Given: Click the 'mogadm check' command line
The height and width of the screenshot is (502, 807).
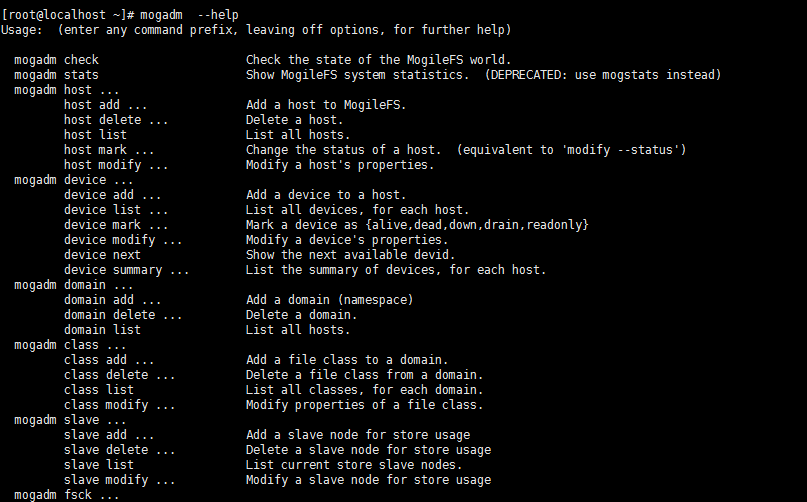Looking at the screenshot, I should [56, 60].
